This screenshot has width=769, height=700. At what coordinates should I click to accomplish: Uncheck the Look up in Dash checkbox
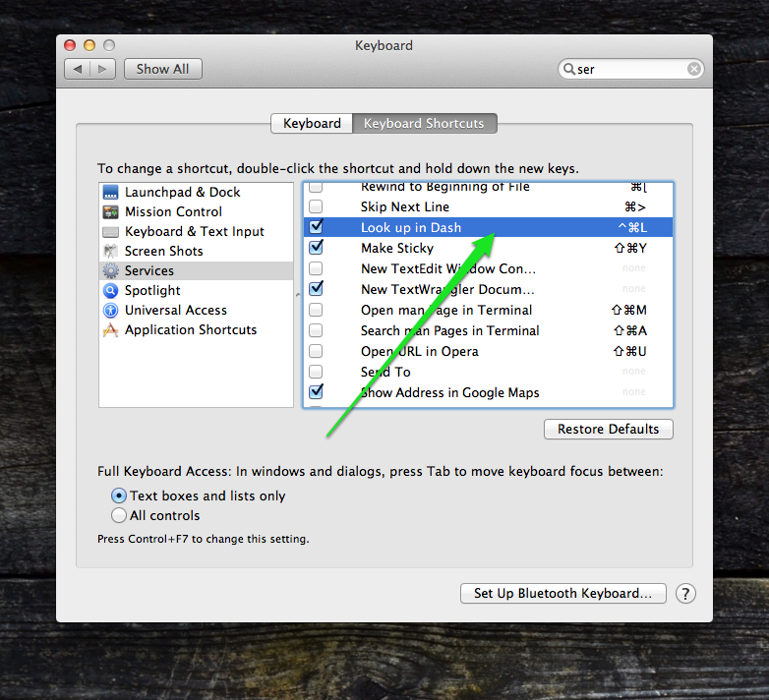(316, 227)
